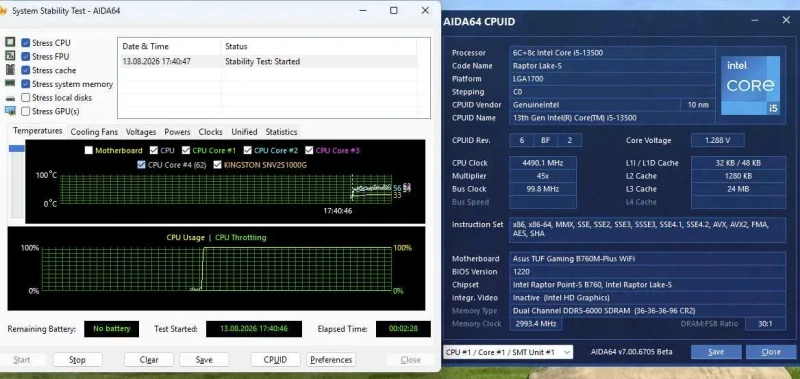Click the monitor icon beside Stress GPU(s)
The width and height of the screenshot is (800, 379).
(x=10, y=111)
